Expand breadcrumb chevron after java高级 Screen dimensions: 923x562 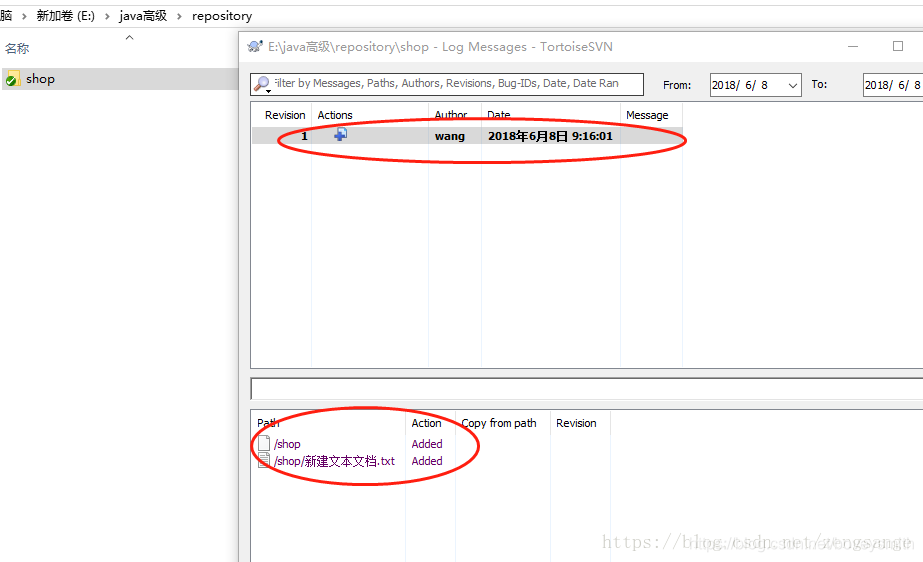click(180, 16)
